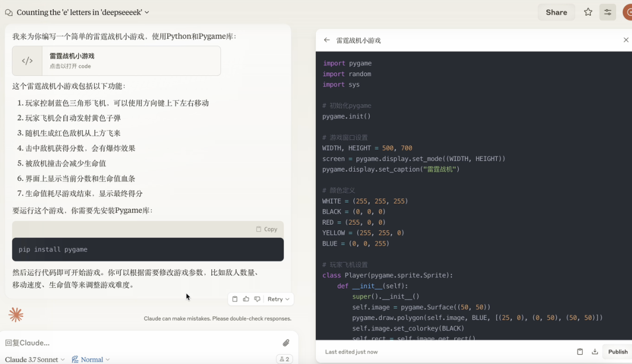Open the Normal style dropdown

pos(91,359)
